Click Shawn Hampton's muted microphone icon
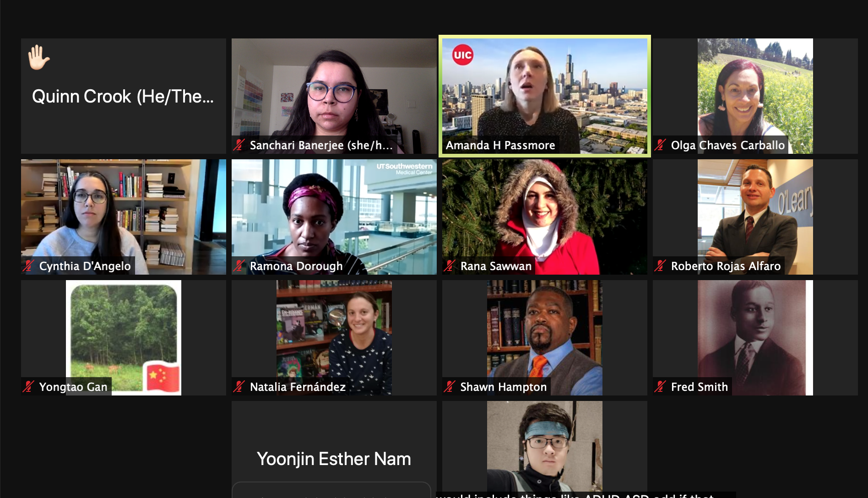The height and width of the screenshot is (498, 868). click(450, 387)
